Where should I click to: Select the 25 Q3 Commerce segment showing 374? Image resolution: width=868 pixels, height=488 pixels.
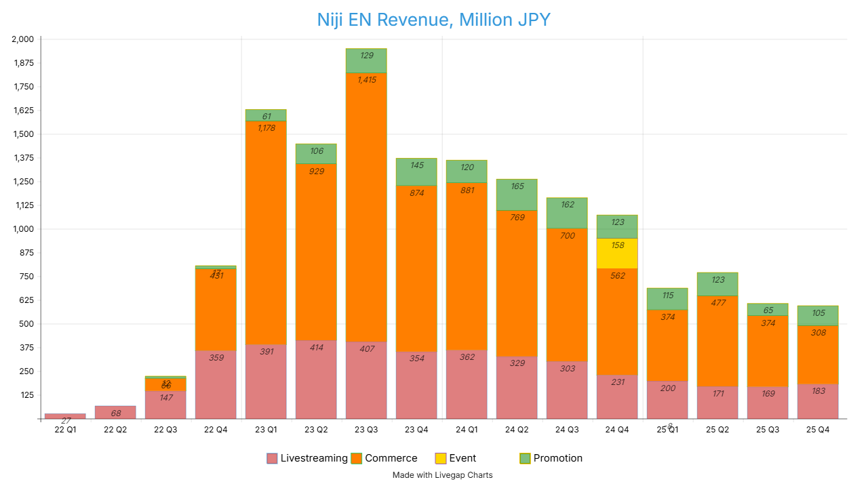(x=768, y=351)
